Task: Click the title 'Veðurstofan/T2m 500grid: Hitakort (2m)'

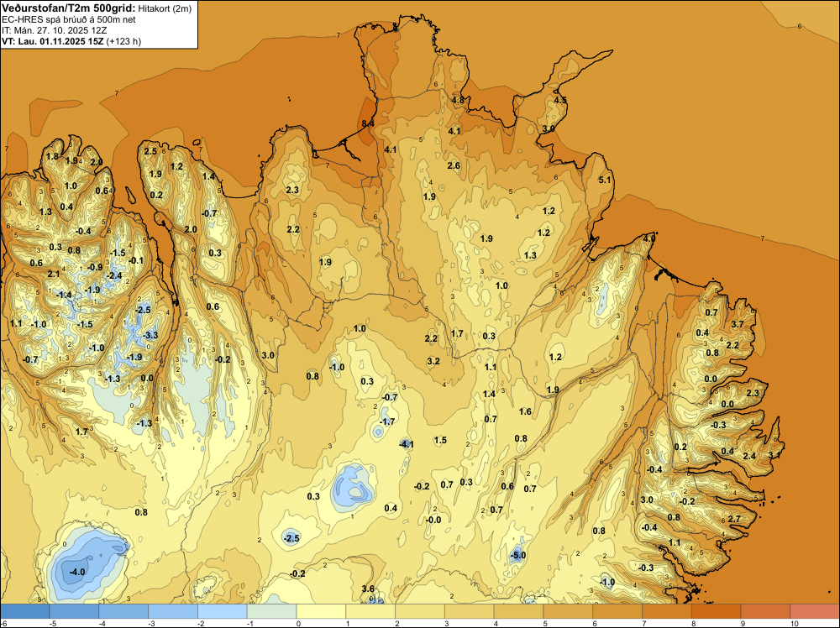Action: (x=97, y=8)
